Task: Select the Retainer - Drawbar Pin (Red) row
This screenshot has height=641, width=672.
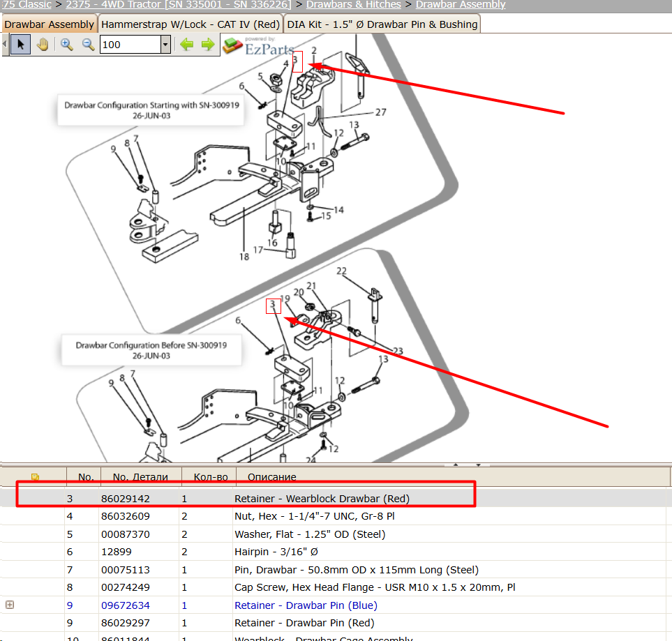Action: coord(334,623)
